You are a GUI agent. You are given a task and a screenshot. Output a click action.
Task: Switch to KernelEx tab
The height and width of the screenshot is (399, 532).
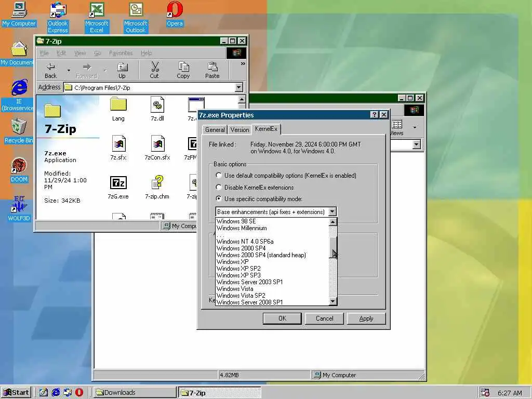[267, 129]
